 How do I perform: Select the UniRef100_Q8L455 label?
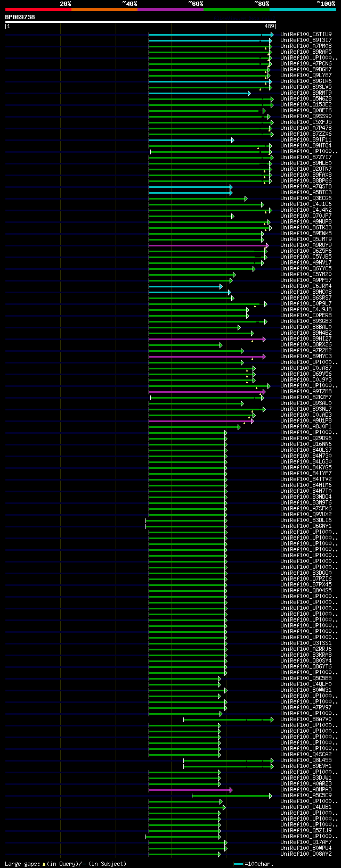[x=306, y=760]
